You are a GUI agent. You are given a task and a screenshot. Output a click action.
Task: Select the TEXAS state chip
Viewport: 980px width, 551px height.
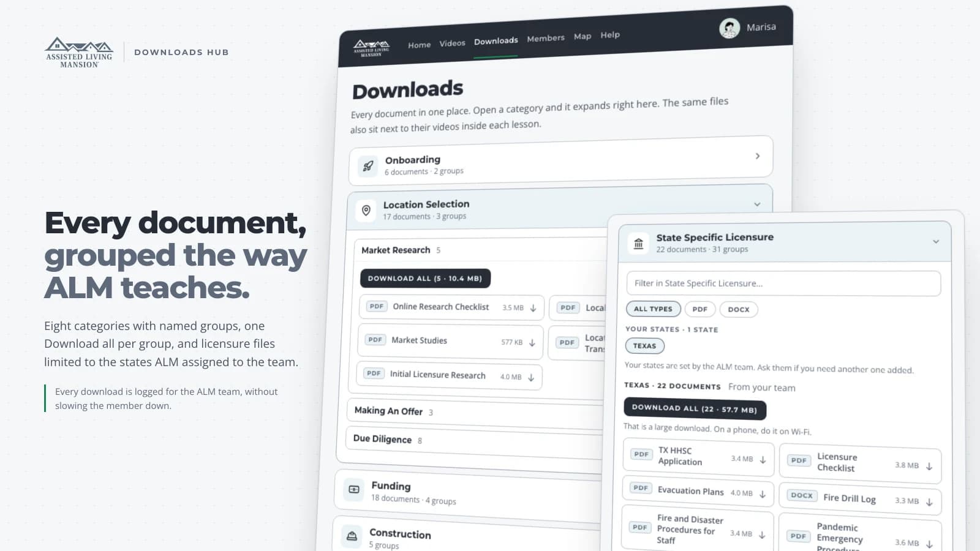644,345
